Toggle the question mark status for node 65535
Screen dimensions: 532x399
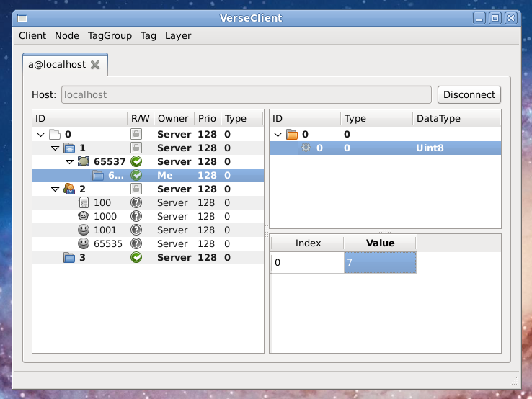pyautogui.click(x=136, y=243)
